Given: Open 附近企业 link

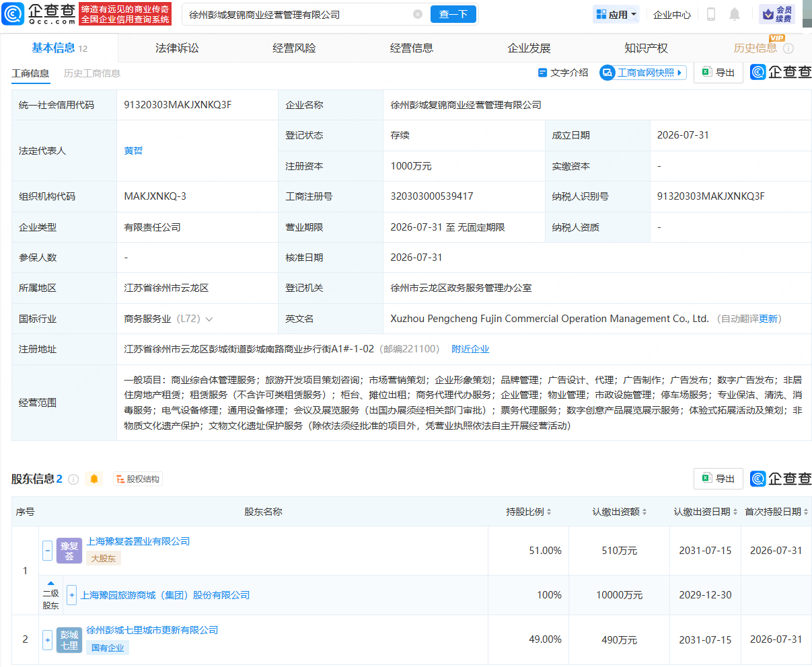Looking at the screenshot, I should (x=470, y=349).
